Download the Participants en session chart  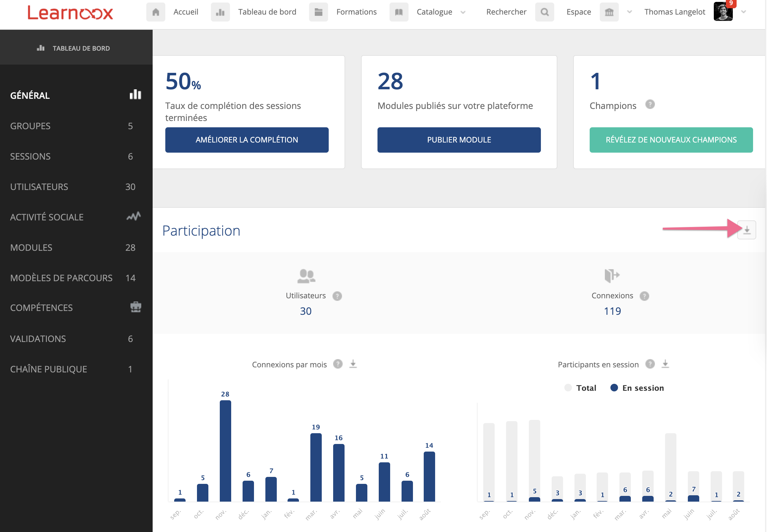point(665,364)
